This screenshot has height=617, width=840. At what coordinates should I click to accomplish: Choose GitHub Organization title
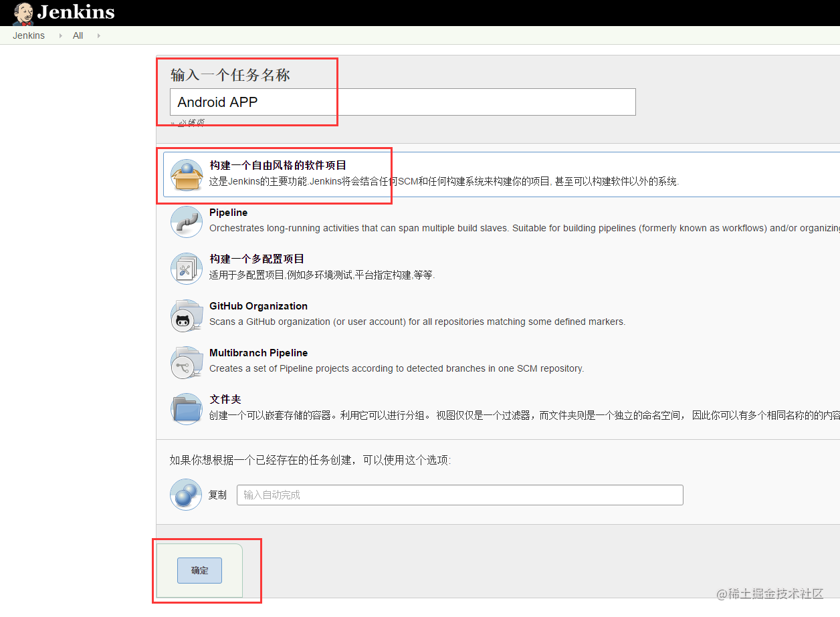coord(258,306)
